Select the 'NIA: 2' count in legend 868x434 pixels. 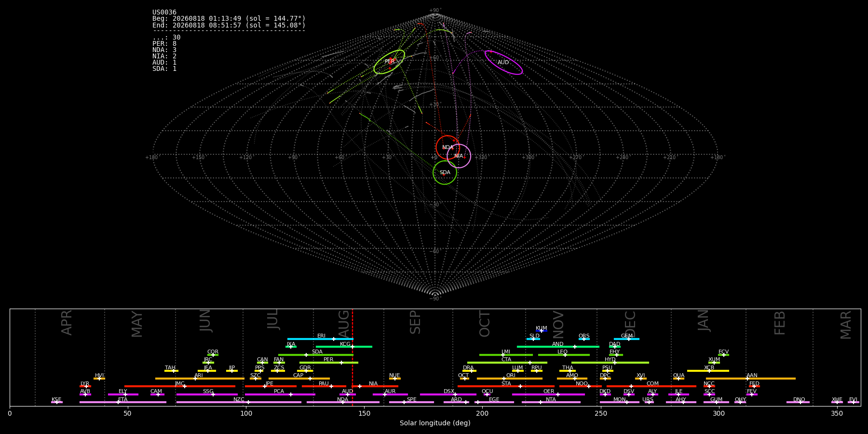pos(164,56)
